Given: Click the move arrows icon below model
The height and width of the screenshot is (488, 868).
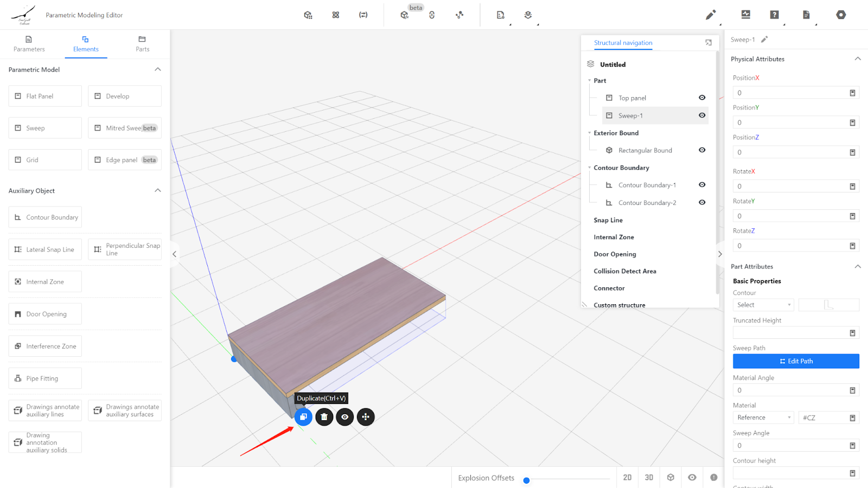Looking at the screenshot, I should 366,417.
